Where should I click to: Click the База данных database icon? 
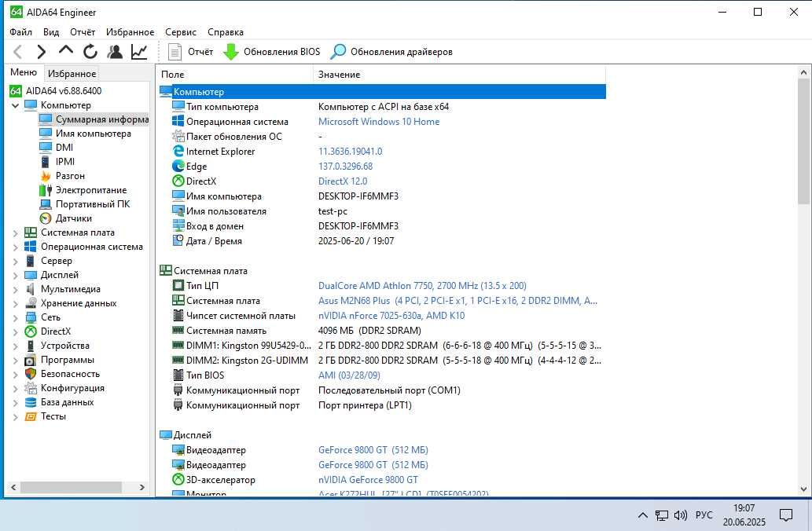31,402
